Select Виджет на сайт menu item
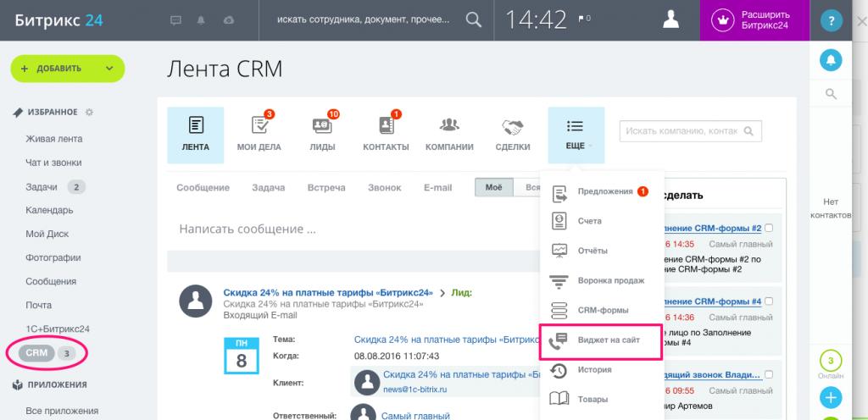Viewport: 868px width, 420px height. [609, 340]
